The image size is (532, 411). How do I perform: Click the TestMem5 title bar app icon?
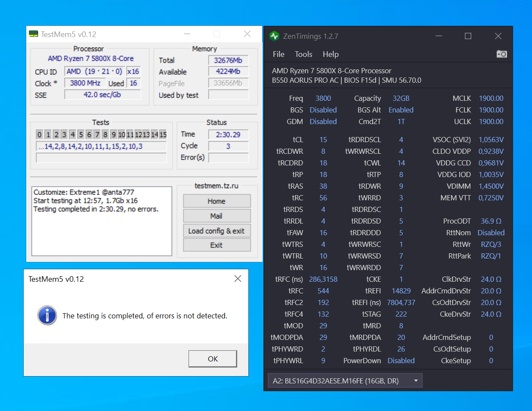34,34
